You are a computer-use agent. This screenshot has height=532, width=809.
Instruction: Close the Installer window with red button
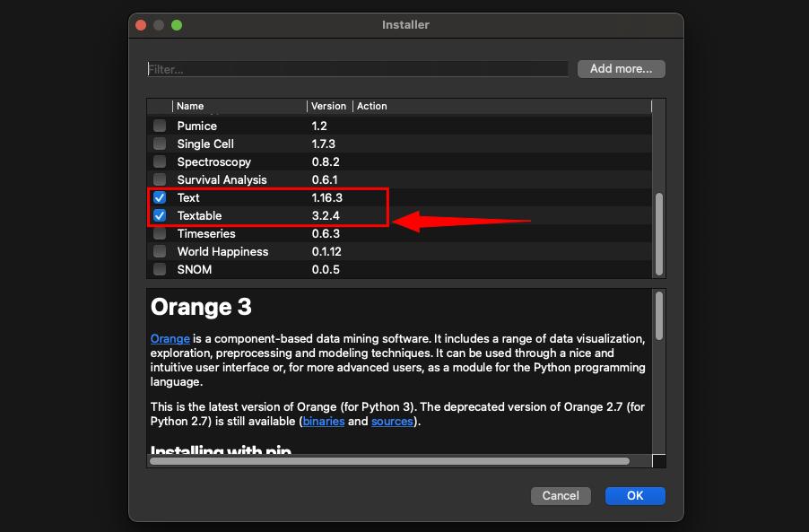click(x=141, y=25)
